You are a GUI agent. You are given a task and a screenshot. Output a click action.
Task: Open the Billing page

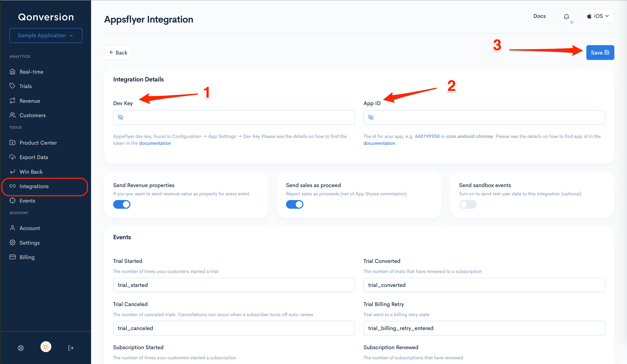27,257
